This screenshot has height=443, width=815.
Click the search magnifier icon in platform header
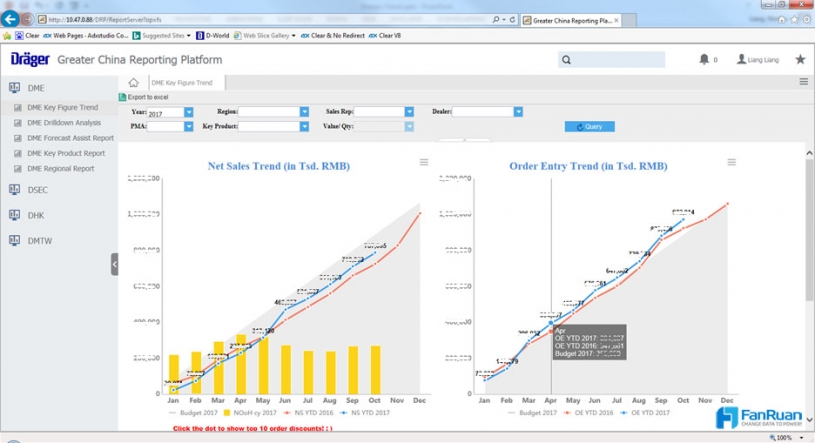coord(567,60)
